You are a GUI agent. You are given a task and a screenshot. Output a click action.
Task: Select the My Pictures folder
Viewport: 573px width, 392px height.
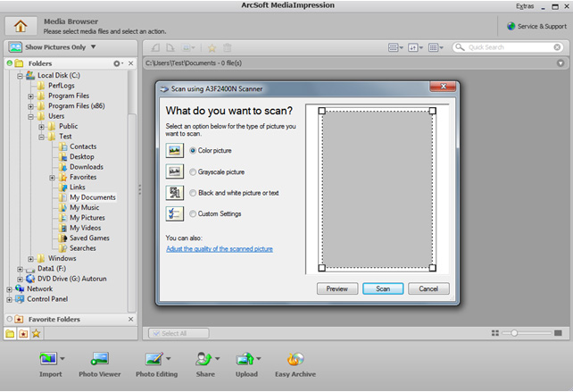tap(87, 218)
